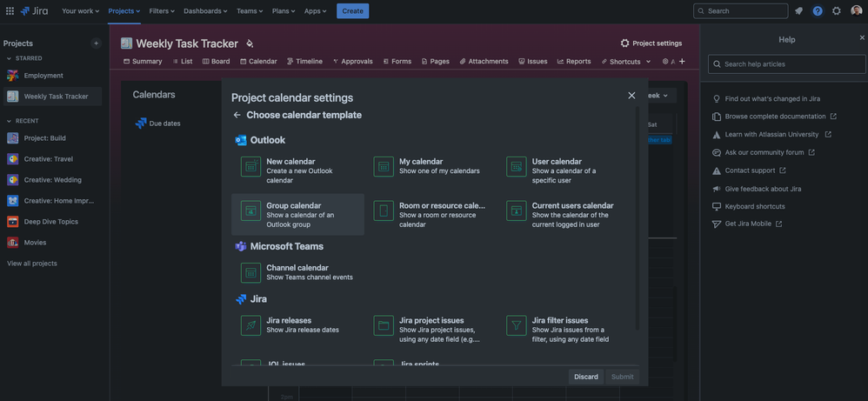Click Find out what's changed in Jira
The width and height of the screenshot is (868, 401).
[766, 98]
